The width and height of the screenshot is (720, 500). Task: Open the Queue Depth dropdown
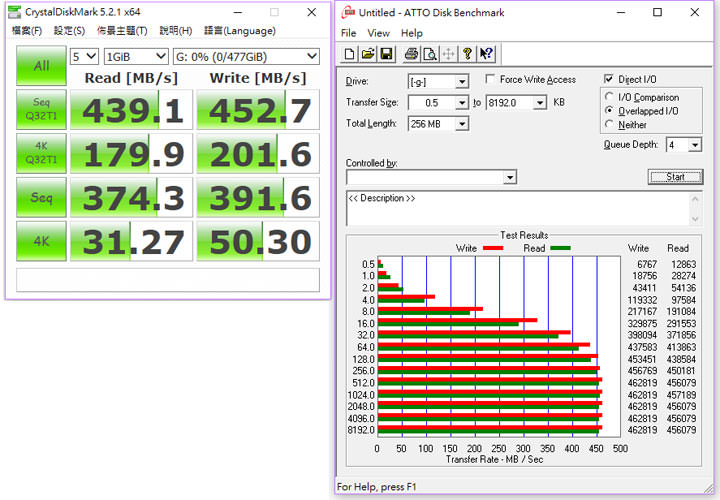pos(695,145)
